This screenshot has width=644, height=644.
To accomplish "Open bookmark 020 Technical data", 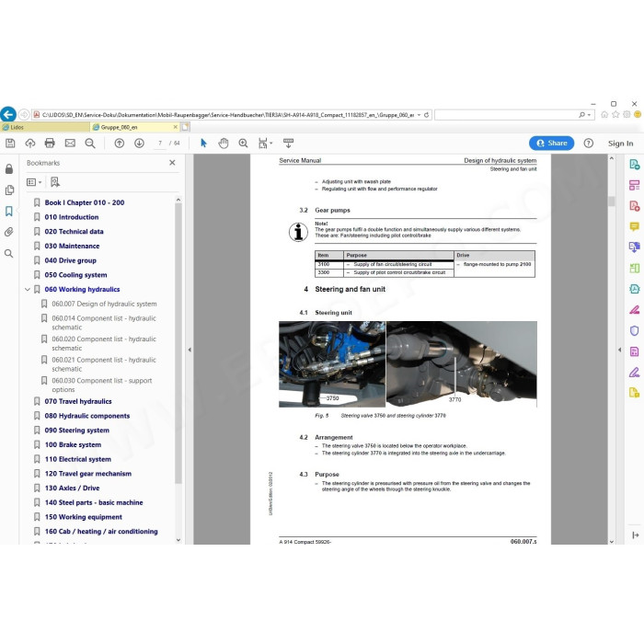I will click(74, 231).
